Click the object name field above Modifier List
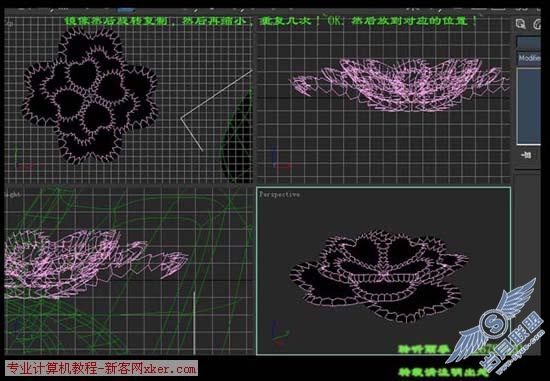Viewport: 550px width, 381px height. (529, 43)
